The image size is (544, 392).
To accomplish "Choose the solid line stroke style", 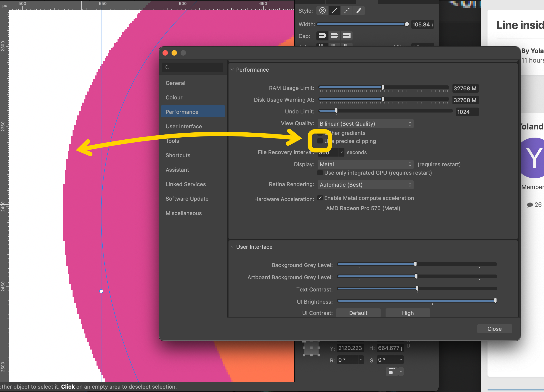I will tap(334, 11).
